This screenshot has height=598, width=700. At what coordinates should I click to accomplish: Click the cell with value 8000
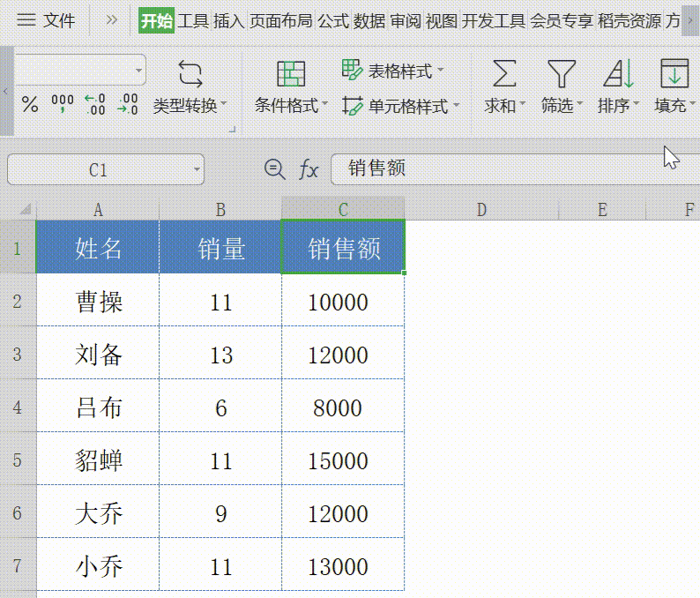click(x=343, y=406)
